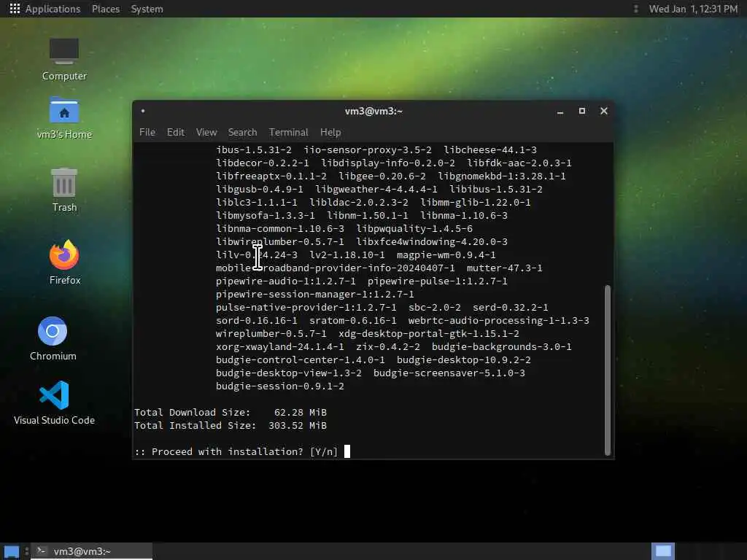Click 'libfdk-aac-2.0.3-1' package text
Screen dimensions: 747x560
[x=519, y=163]
